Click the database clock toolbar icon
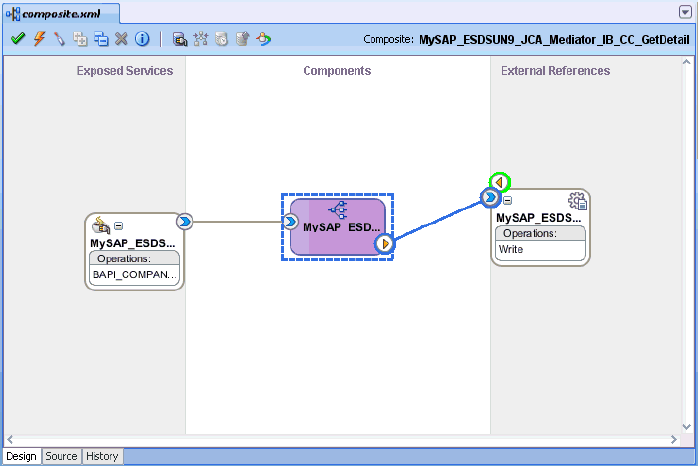The image size is (698, 466). (x=221, y=39)
